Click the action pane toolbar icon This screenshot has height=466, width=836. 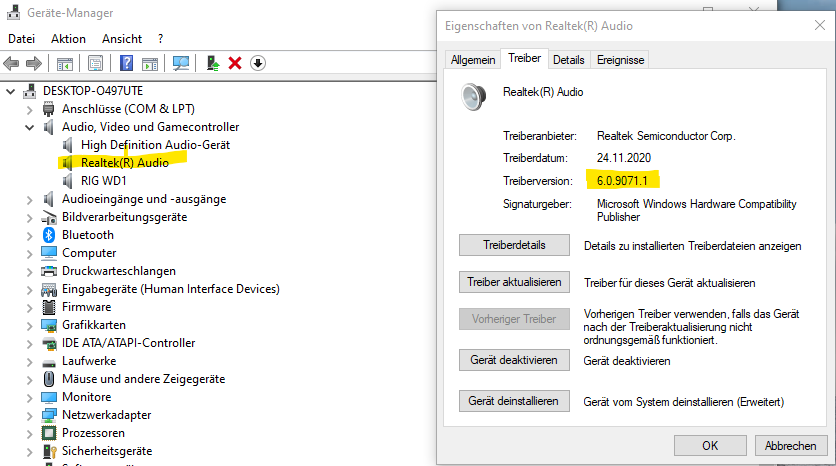click(150, 63)
